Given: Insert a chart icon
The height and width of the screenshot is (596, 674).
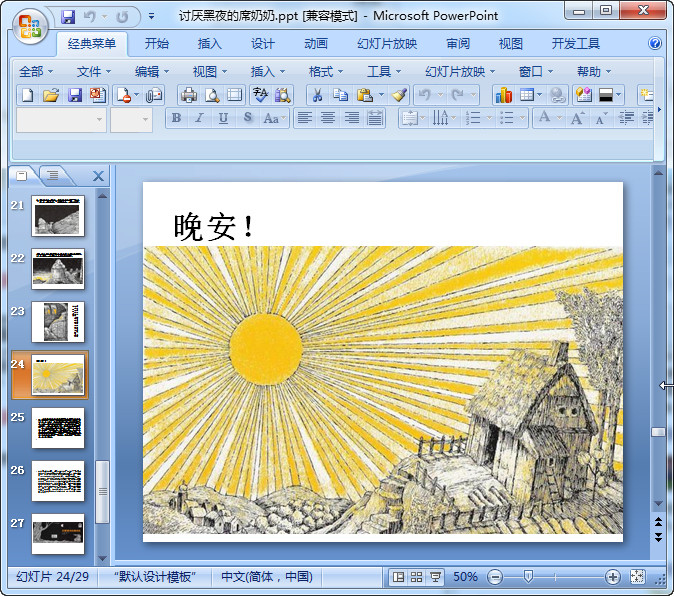Looking at the screenshot, I should (x=503, y=95).
